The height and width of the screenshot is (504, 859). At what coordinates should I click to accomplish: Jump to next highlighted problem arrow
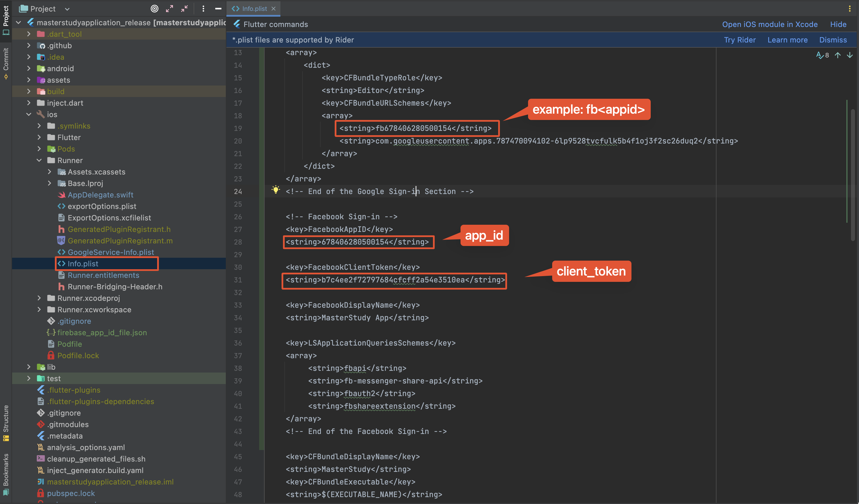[x=850, y=55]
